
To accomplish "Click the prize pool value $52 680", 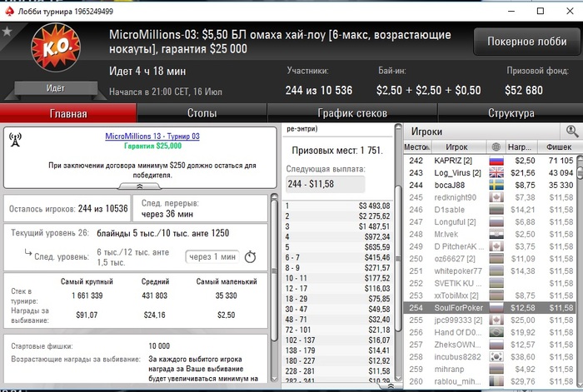I will (524, 90).
